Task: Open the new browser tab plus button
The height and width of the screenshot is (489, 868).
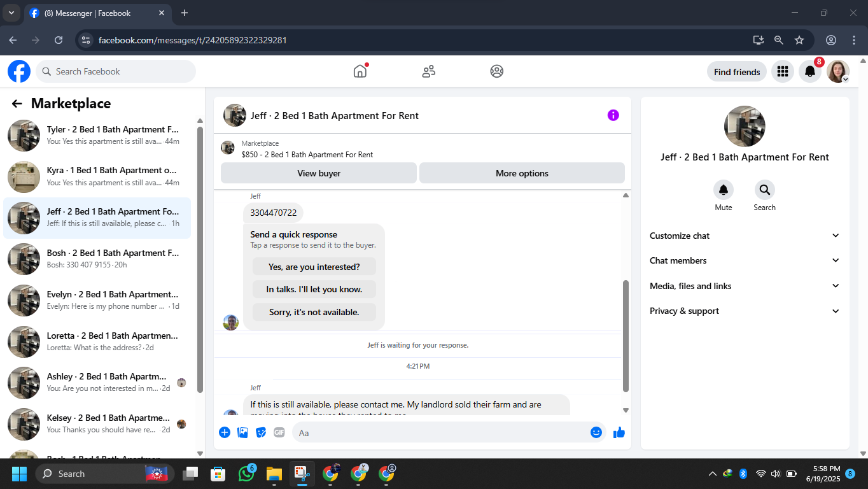Action: [x=185, y=13]
